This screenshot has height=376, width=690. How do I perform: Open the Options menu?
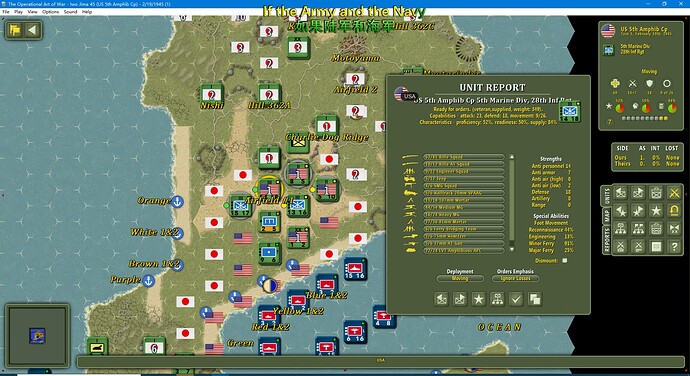pos(51,12)
